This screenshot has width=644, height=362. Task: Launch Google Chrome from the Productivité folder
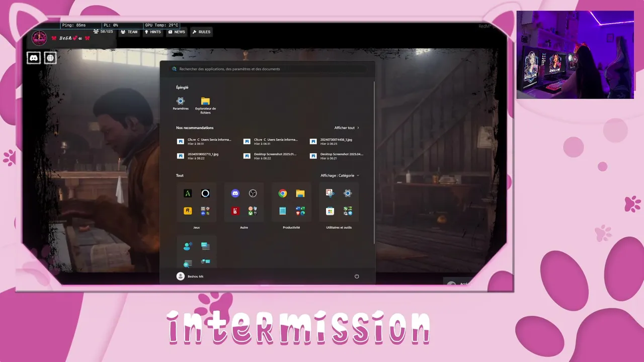point(283,194)
